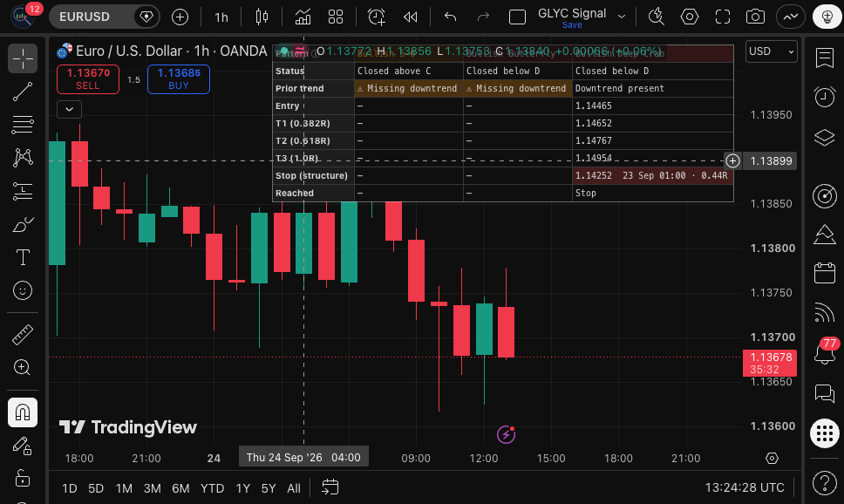
Task: Select the crosshair cursor tool
Action: (23, 58)
